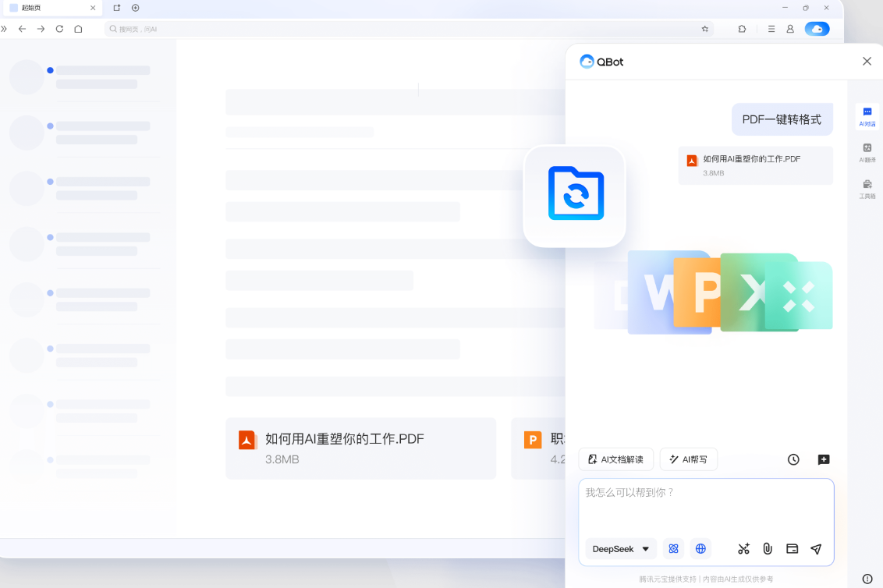
Task: Open the browser menu with three lines
Action: 771,28
